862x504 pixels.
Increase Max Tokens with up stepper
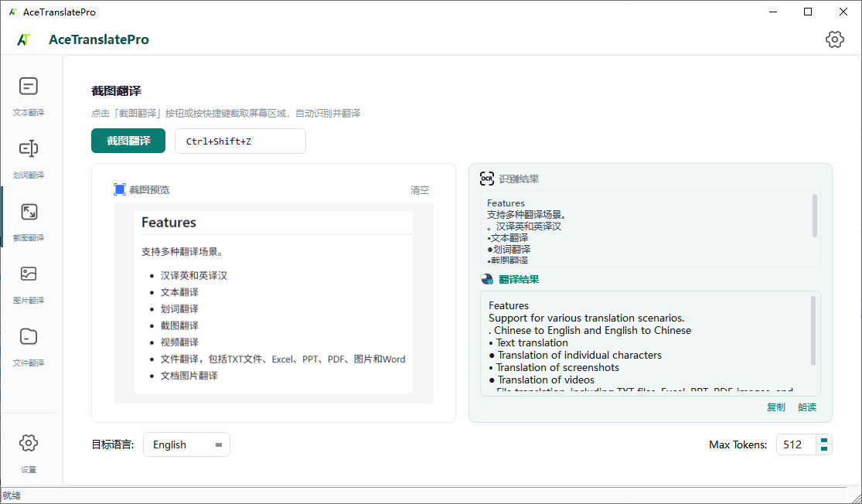823,440
